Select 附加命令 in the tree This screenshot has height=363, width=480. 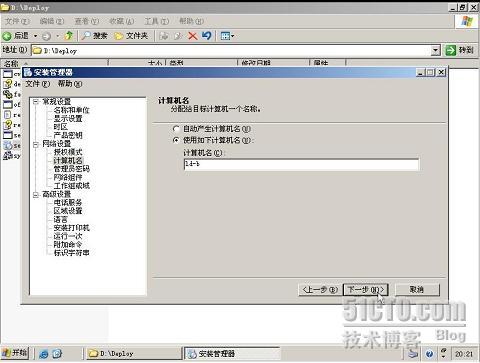[68, 244]
